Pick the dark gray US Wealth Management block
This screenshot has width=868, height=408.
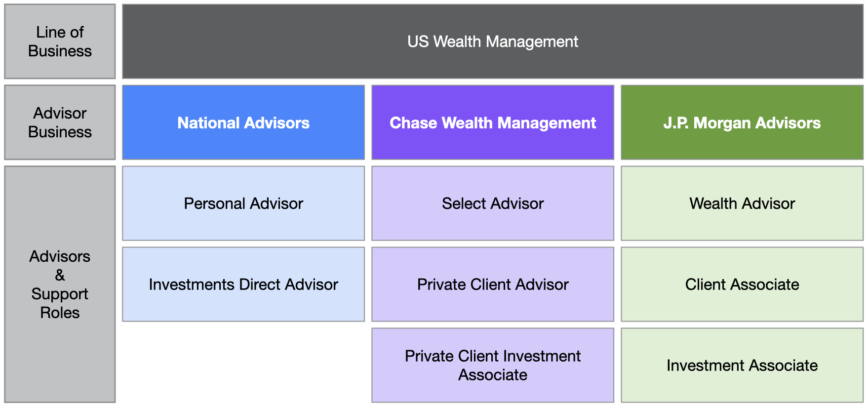click(493, 41)
